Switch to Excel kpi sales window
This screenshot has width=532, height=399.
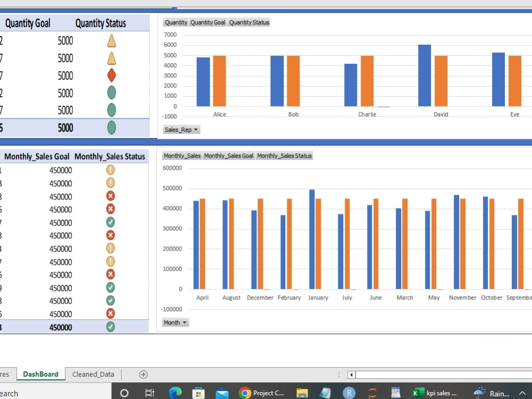tap(434, 393)
